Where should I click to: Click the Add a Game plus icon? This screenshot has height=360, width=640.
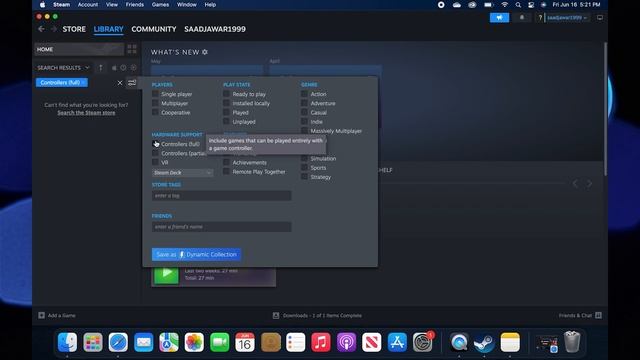tap(41, 315)
